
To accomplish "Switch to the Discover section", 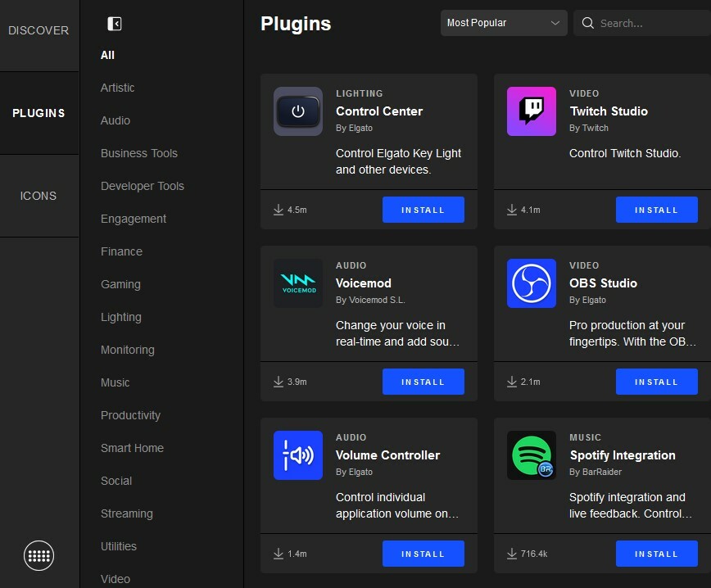I will pos(39,31).
